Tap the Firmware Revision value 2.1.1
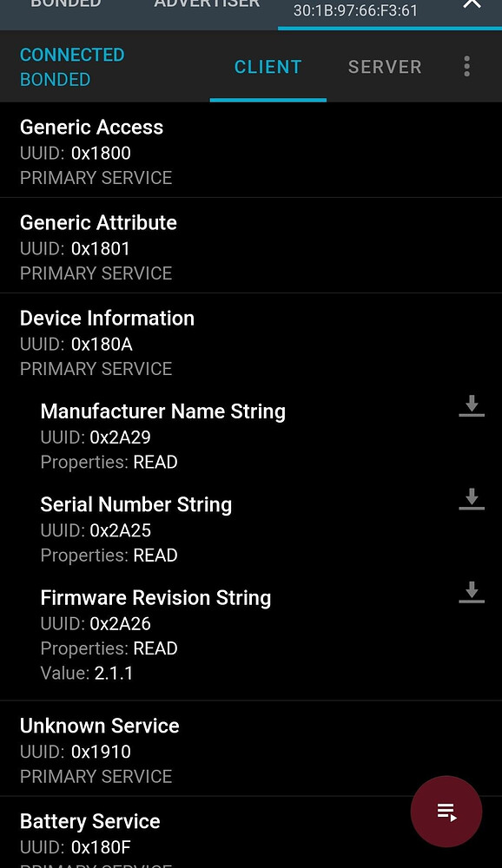 click(x=113, y=673)
